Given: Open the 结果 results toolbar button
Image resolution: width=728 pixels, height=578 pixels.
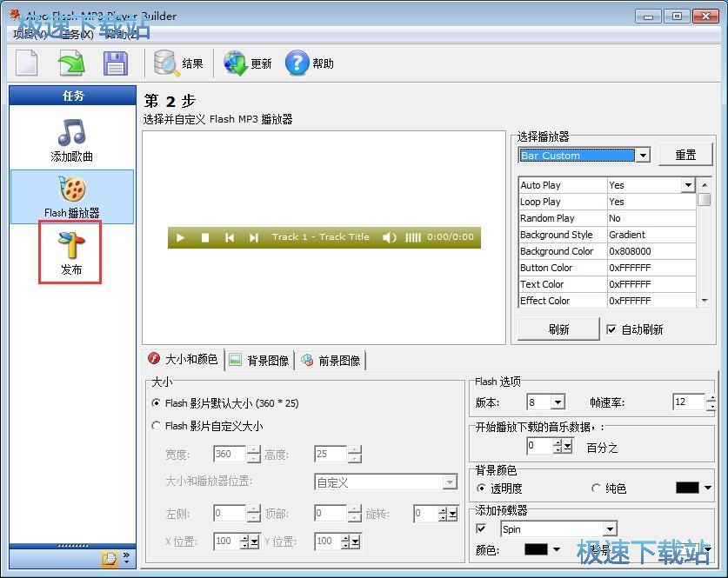Looking at the screenshot, I should pyautogui.click(x=178, y=63).
